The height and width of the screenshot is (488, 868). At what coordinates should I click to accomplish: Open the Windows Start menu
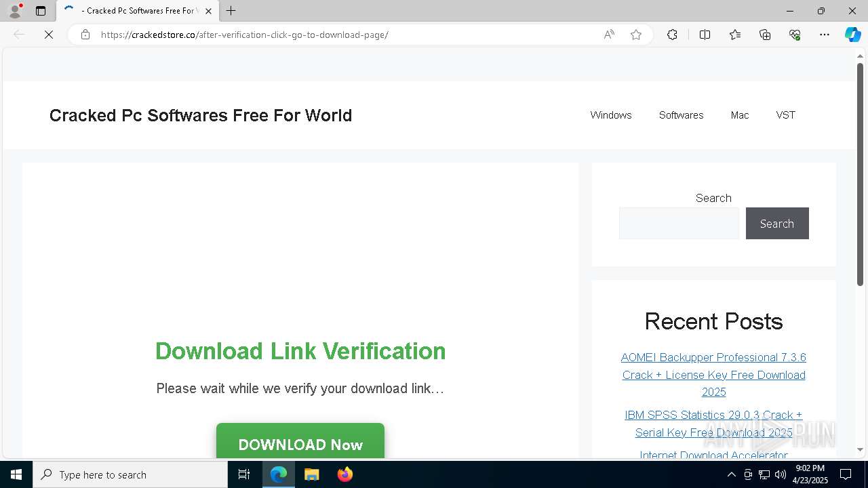pyautogui.click(x=16, y=474)
